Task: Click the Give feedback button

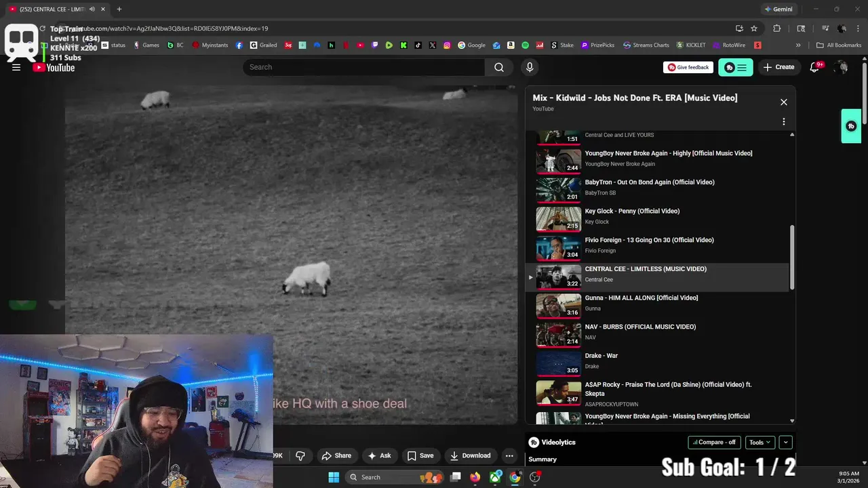Action: 688,67
